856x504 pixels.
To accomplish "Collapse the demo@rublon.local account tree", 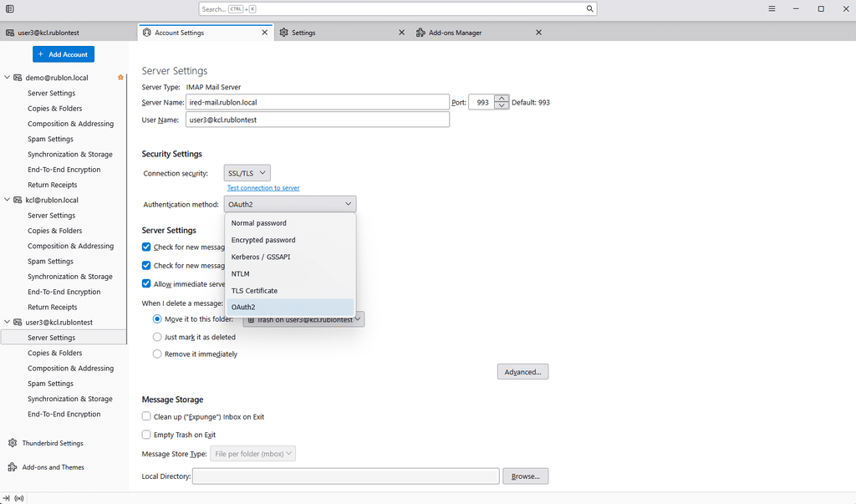I will click(7, 78).
